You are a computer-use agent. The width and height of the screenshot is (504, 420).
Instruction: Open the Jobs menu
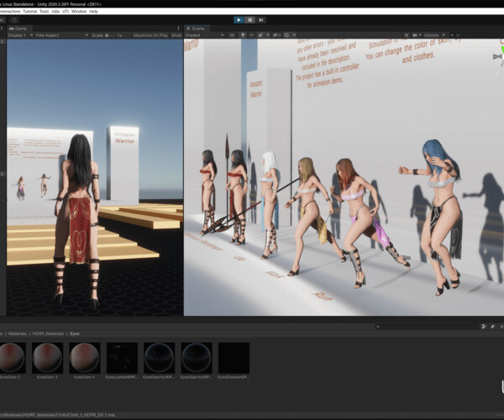pyautogui.click(x=55, y=11)
